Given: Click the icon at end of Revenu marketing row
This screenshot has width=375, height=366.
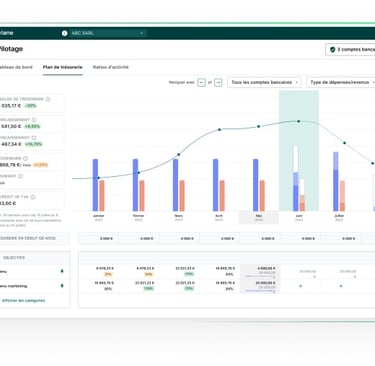Looking at the screenshot, I should pos(62,286).
